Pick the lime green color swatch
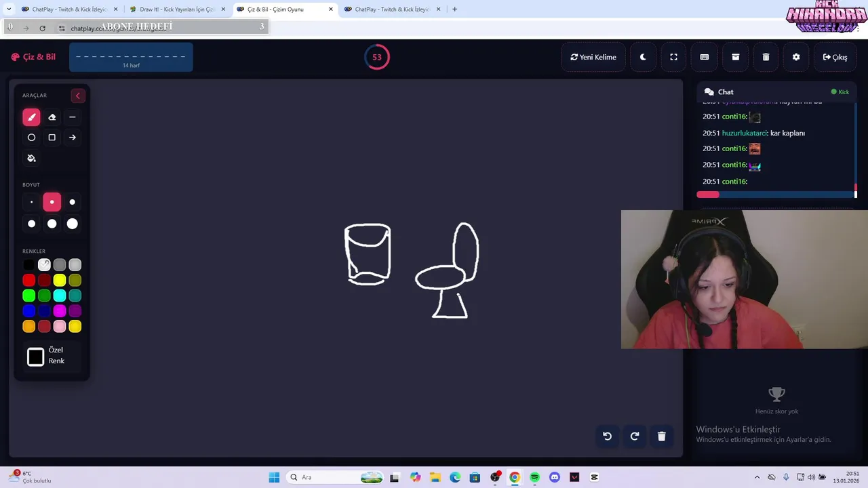The height and width of the screenshot is (488, 868). tap(28, 296)
